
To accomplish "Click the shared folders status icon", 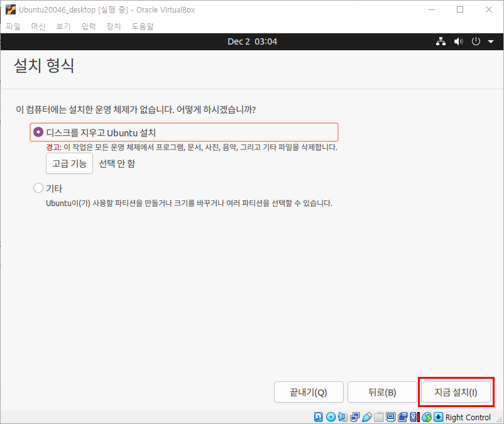I will point(379,417).
